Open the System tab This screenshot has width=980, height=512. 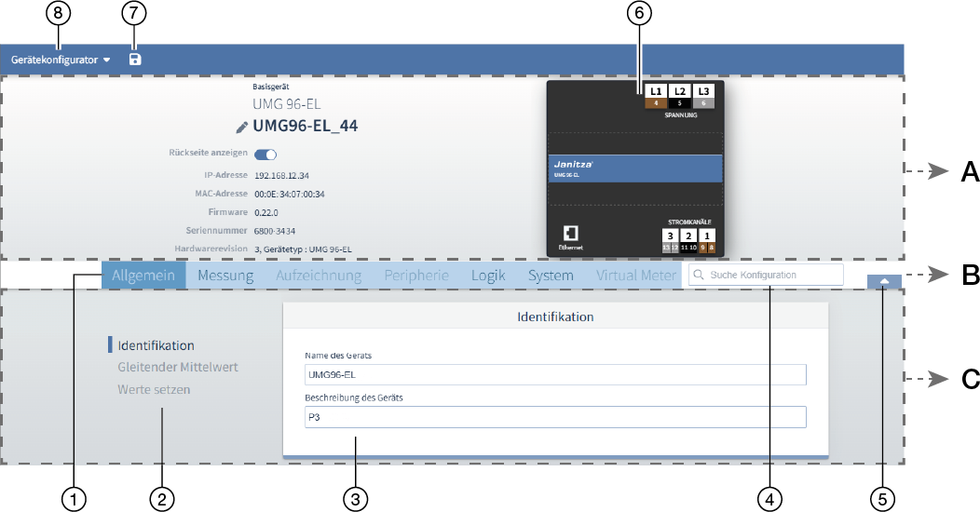pos(551,276)
